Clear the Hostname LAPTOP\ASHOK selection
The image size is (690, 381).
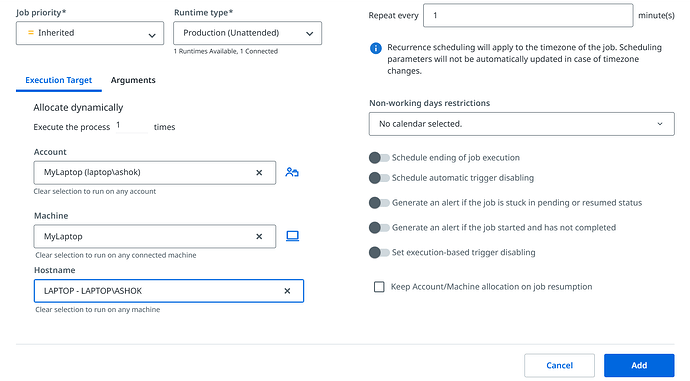click(x=287, y=291)
